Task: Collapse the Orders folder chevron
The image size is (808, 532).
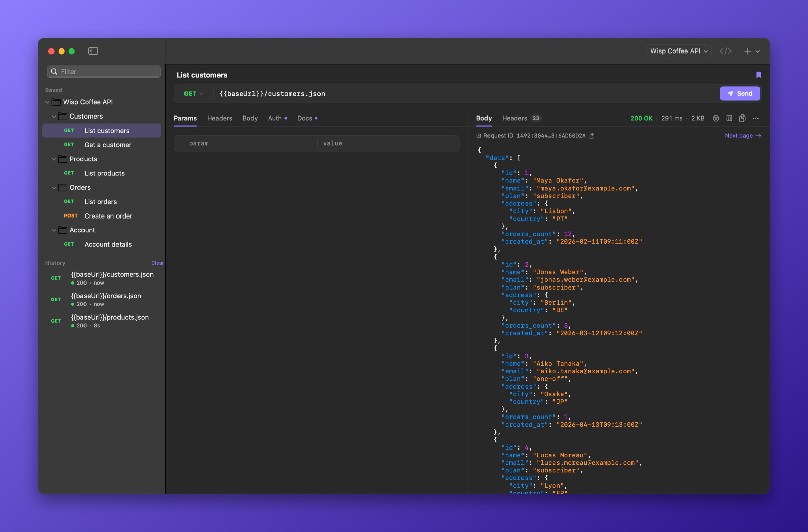Action: pos(54,188)
